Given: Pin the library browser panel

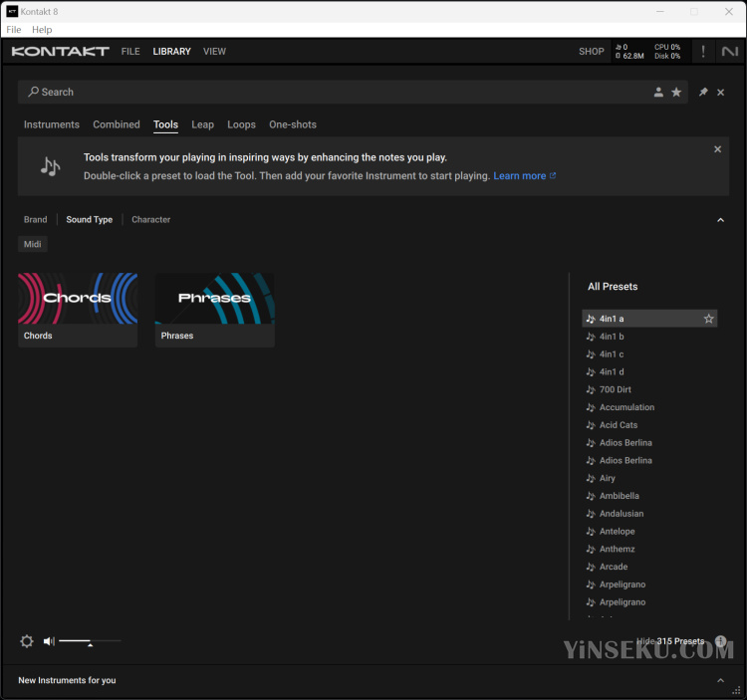Looking at the screenshot, I should tap(703, 93).
